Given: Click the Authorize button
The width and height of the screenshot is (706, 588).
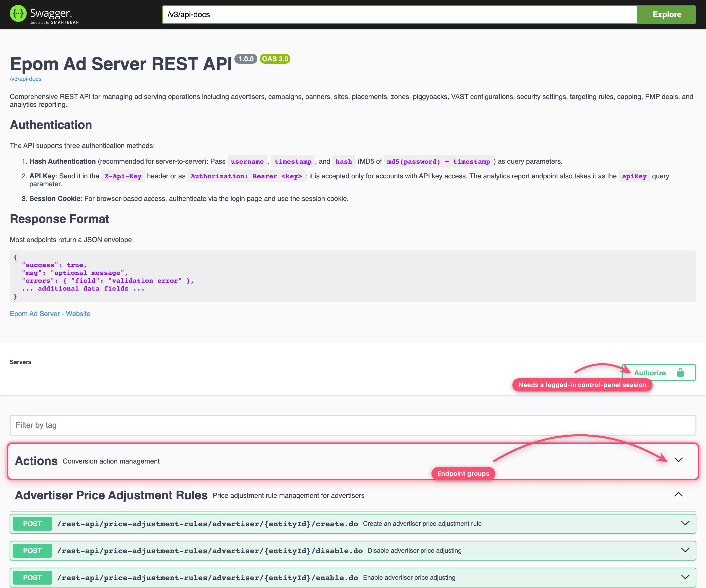Looking at the screenshot, I should pyautogui.click(x=659, y=372).
